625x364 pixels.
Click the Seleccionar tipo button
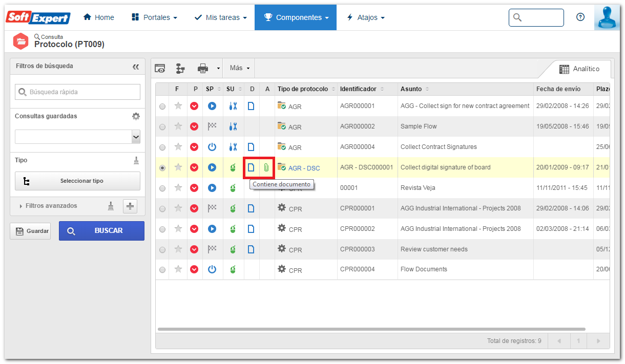pos(77,181)
